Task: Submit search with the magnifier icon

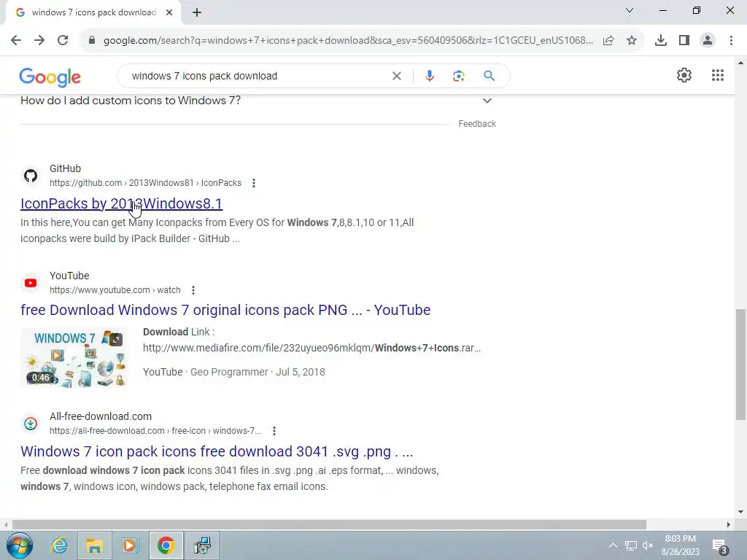Action: [x=489, y=76]
